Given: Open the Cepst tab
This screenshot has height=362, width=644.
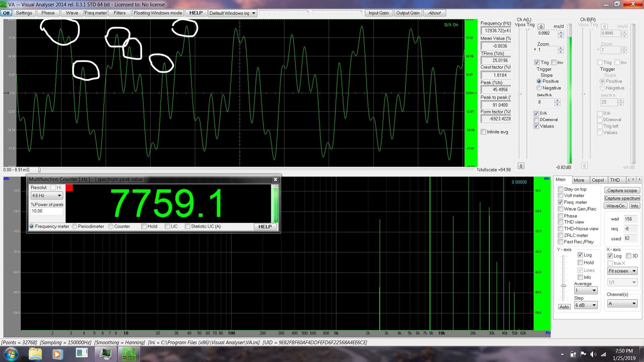Looking at the screenshot, I should [x=597, y=180].
